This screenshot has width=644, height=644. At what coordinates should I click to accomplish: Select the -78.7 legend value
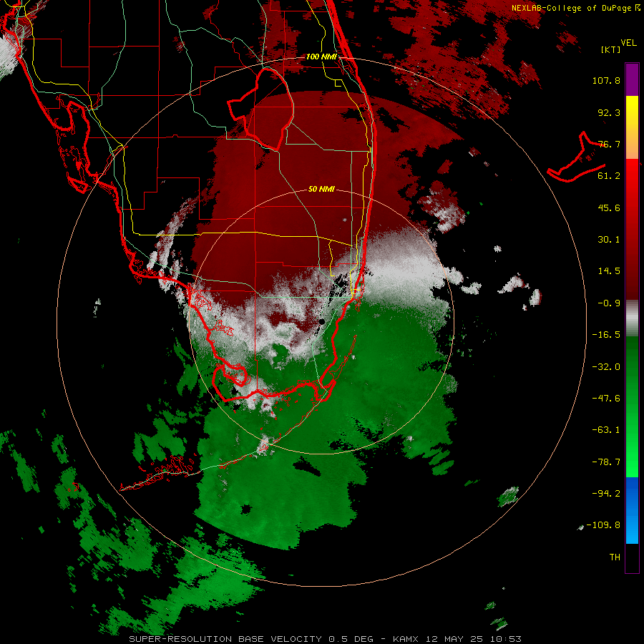click(606, 462)
